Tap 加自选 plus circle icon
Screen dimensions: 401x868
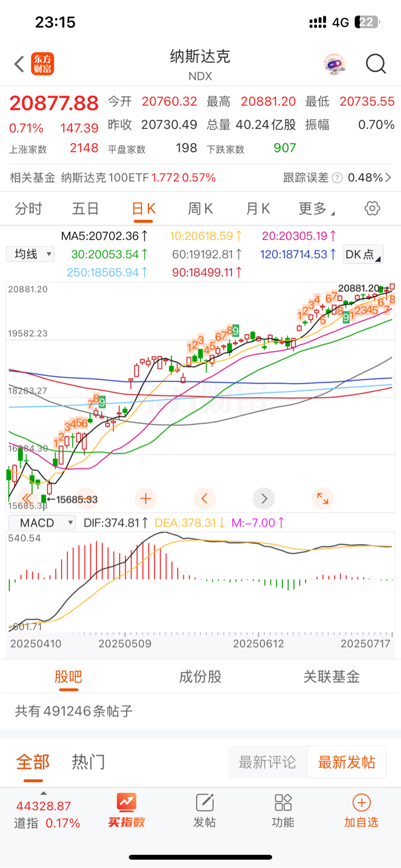[361, 802]
